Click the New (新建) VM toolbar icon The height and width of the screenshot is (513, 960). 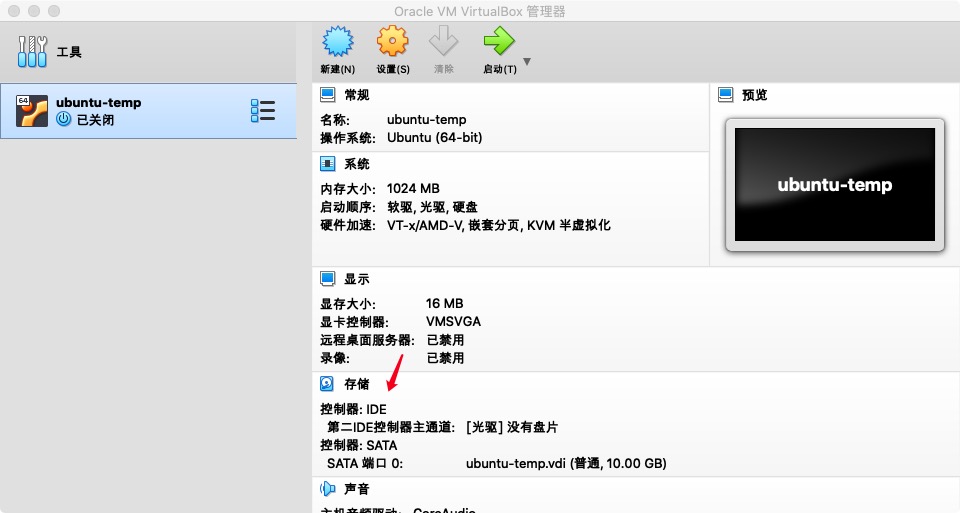337,42
